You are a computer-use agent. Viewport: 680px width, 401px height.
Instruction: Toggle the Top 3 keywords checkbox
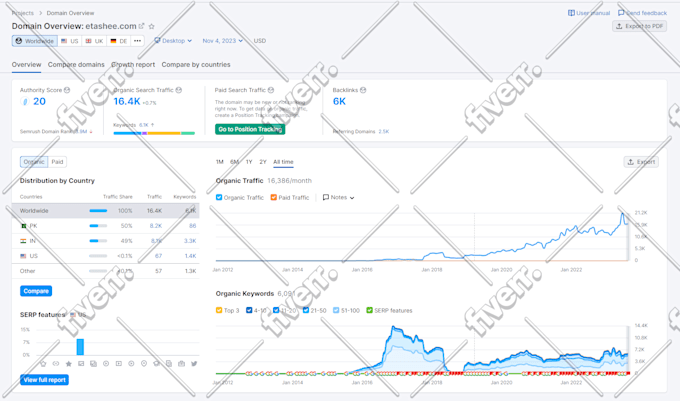coord(219,310)
